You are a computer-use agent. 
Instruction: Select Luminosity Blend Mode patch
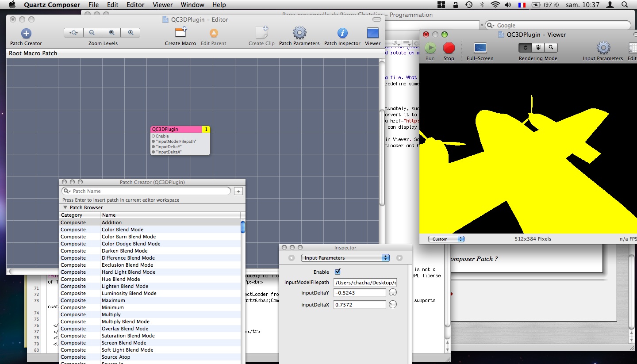(x=150, y=293)
